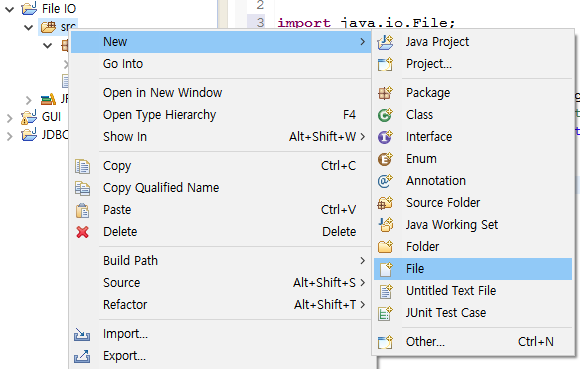Click the green Class icon
580x369 pixels.
[x=385, y=115]
